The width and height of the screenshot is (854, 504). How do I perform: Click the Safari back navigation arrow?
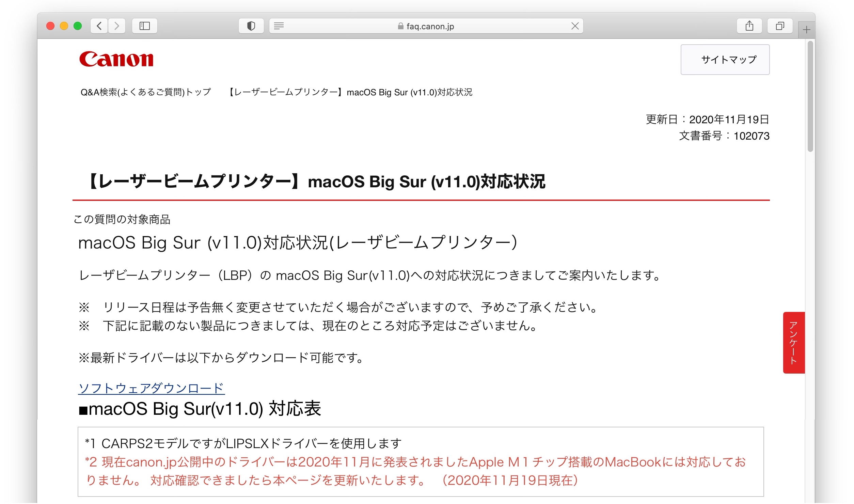pos(99,26)
